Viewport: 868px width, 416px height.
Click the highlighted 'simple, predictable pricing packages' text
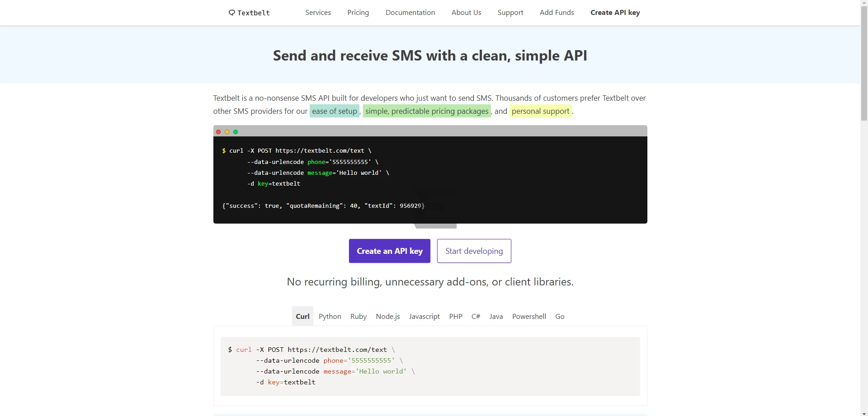click(x=427, y=111)
